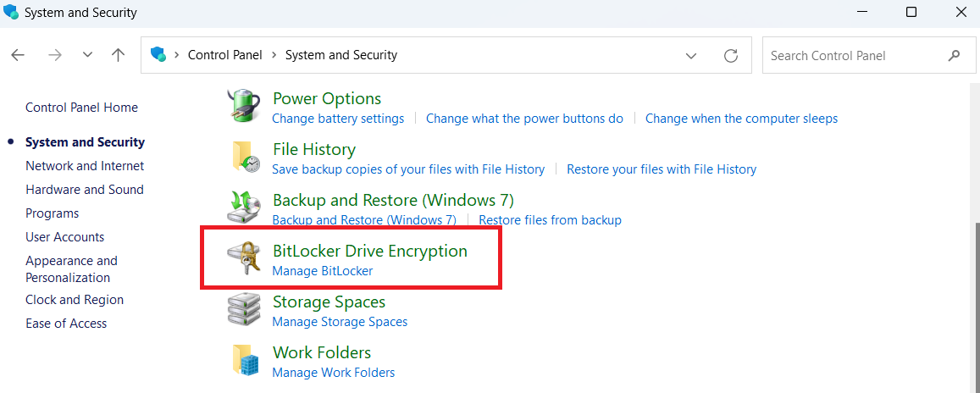Focus the Search Control Panel field
Viewport: 980px width, 393px height.
tap(858, 56)
